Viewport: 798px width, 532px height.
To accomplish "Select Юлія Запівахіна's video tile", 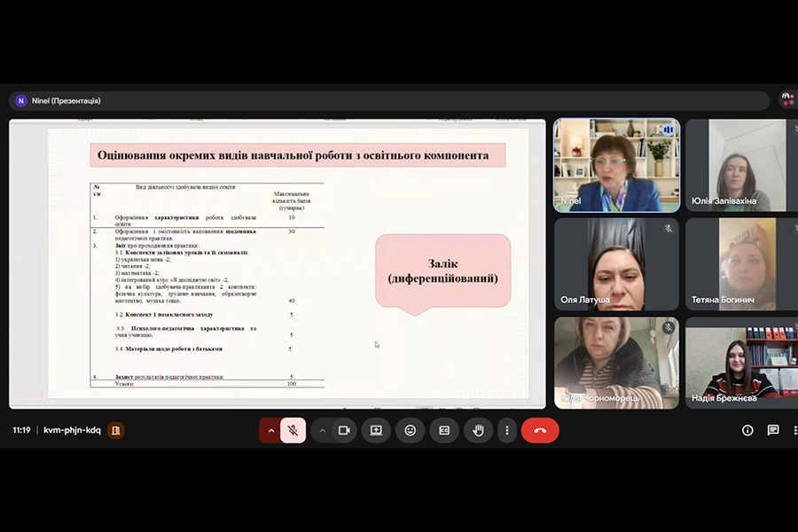I will pos(741,165).
